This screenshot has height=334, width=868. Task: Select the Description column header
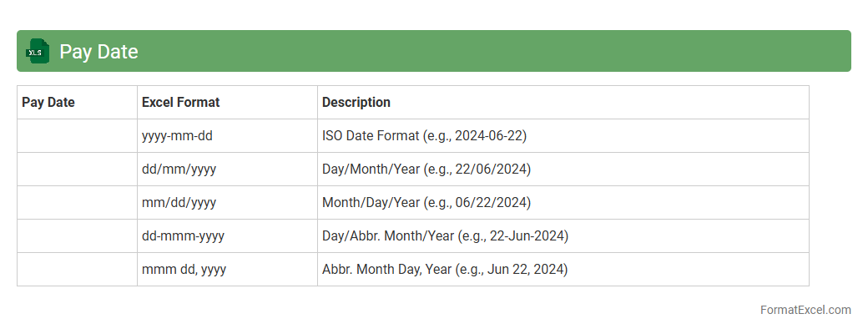(356, 103)
